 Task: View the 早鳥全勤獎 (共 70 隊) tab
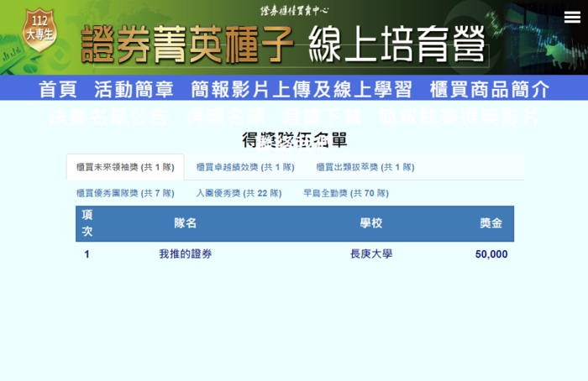pos(345,193)
